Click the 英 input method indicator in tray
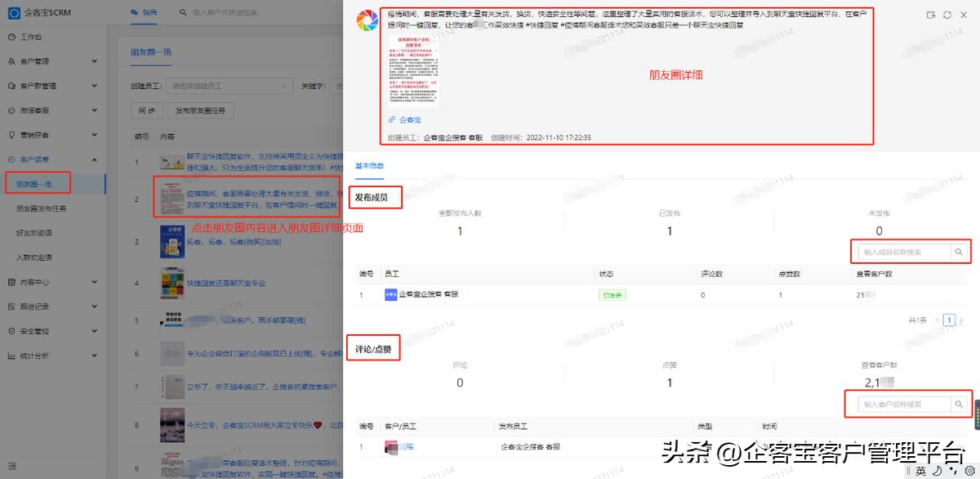Screen dimensions: 980x479 point(919,470)
